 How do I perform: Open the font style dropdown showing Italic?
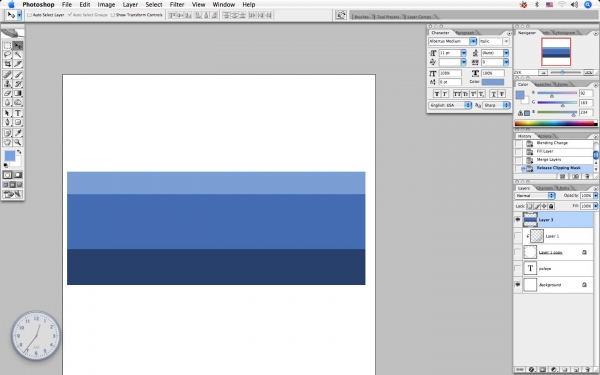506,41
